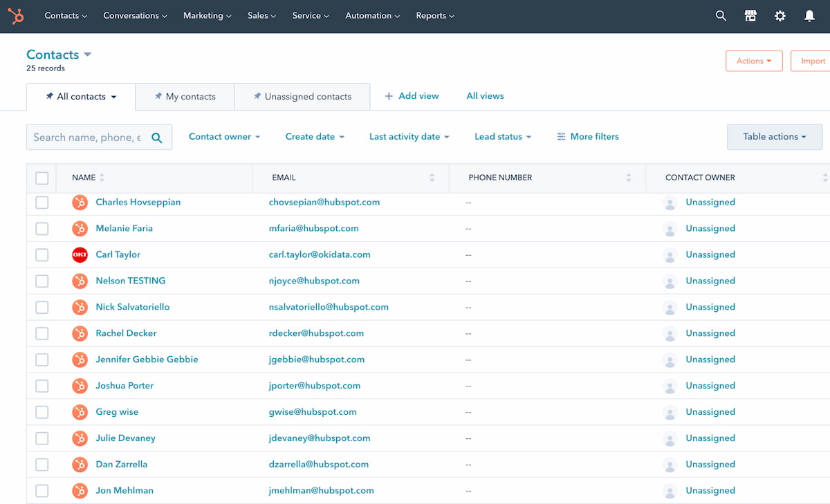Click Add view button

point(412,96)
